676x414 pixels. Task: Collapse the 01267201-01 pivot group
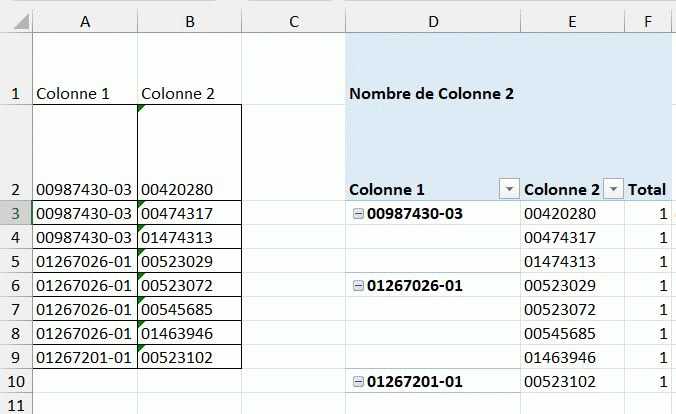point(358,381)
